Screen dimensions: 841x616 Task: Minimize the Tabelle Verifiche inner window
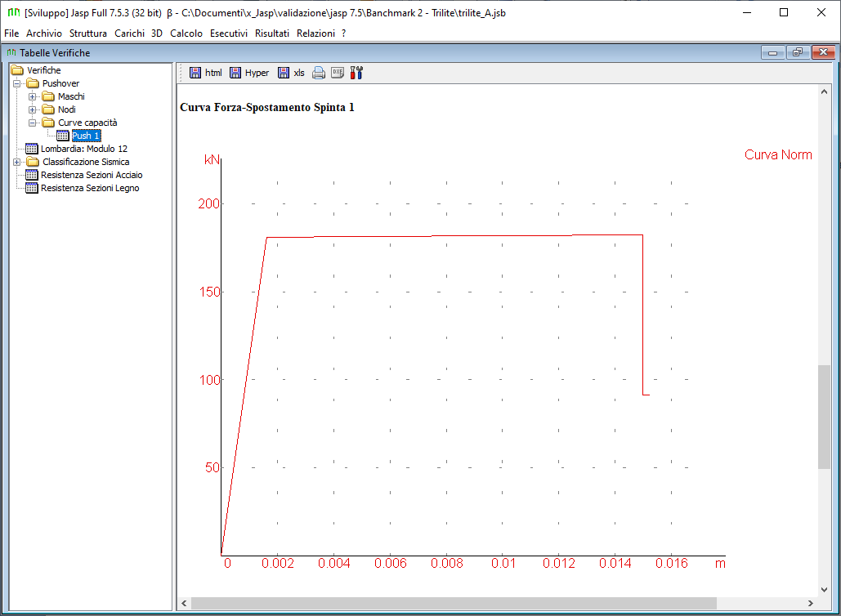click(773, 52)
